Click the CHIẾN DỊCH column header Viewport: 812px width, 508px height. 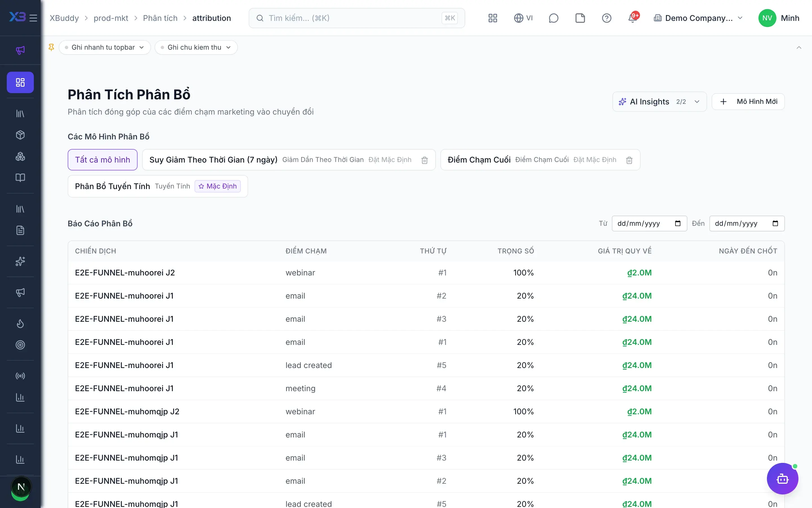click(x=95, y=251)
